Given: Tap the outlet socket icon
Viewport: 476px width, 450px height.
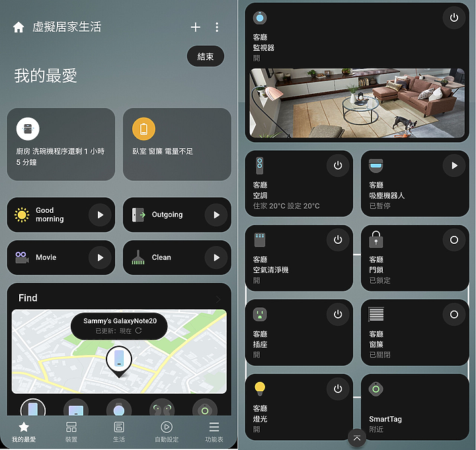Looking at the screenshot, I should click(x=260, y=315).
